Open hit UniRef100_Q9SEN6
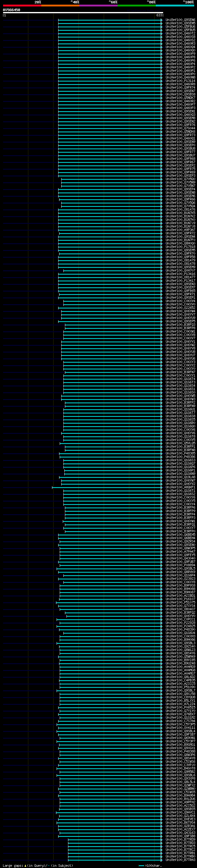197x868 pixels. click(x=180, y=20)
